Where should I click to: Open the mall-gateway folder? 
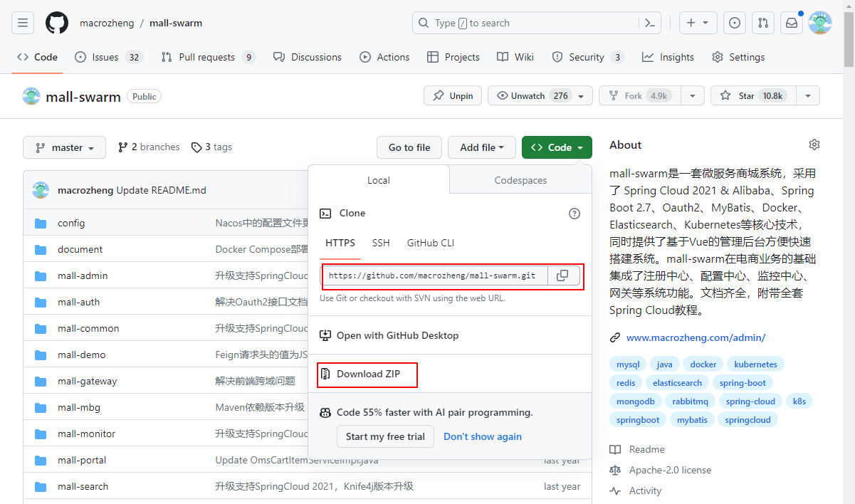(87, 381)
